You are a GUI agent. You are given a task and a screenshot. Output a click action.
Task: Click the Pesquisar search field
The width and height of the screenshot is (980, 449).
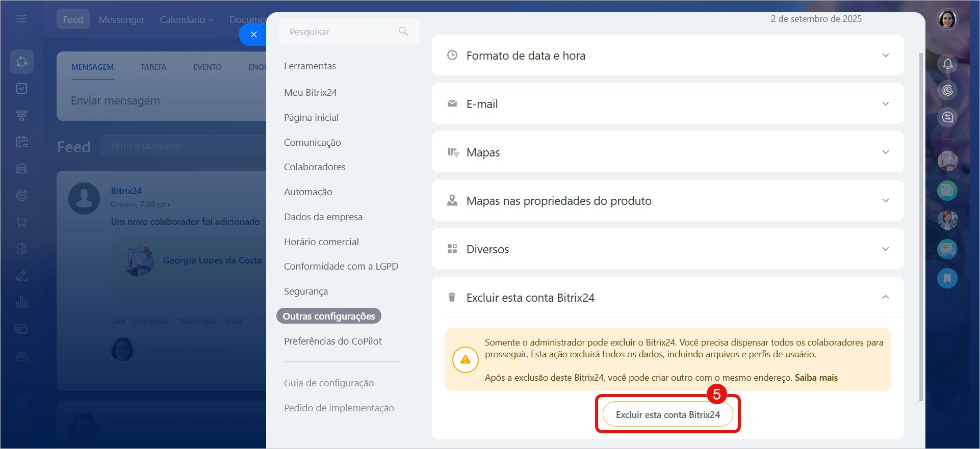tap(349, 32)
